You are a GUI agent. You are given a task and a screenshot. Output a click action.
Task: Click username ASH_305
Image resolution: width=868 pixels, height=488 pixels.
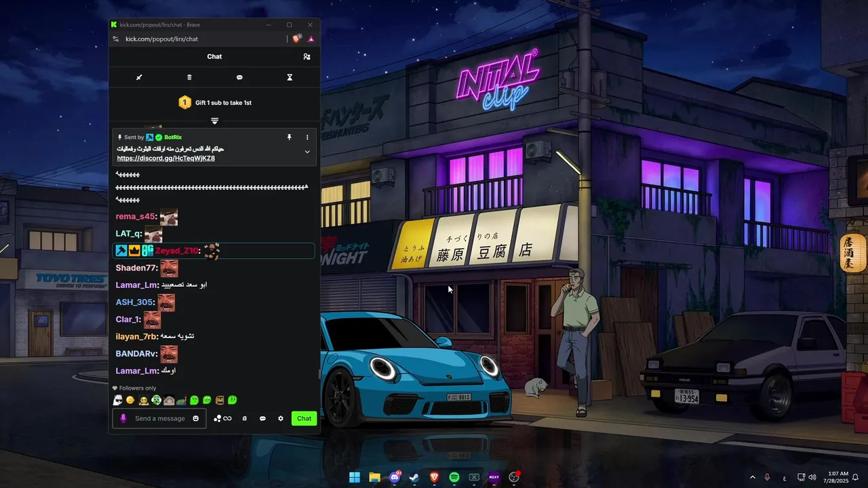(x=134, y=302)
